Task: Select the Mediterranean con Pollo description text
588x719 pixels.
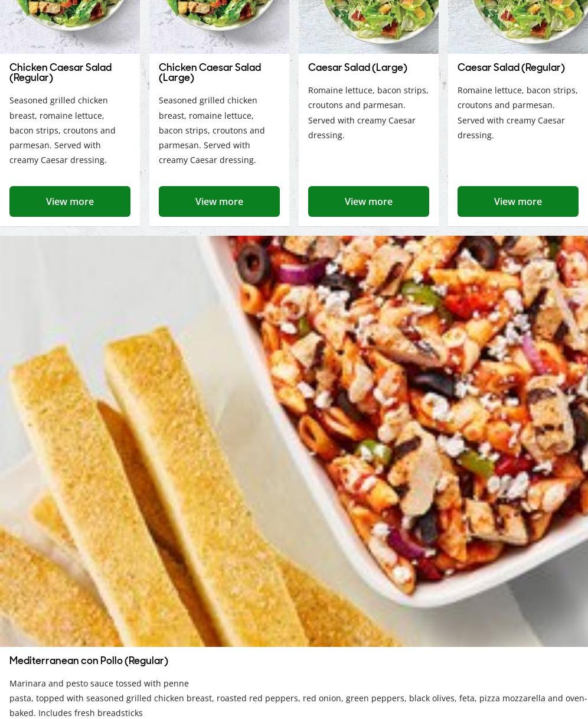Action: point(298,698)
